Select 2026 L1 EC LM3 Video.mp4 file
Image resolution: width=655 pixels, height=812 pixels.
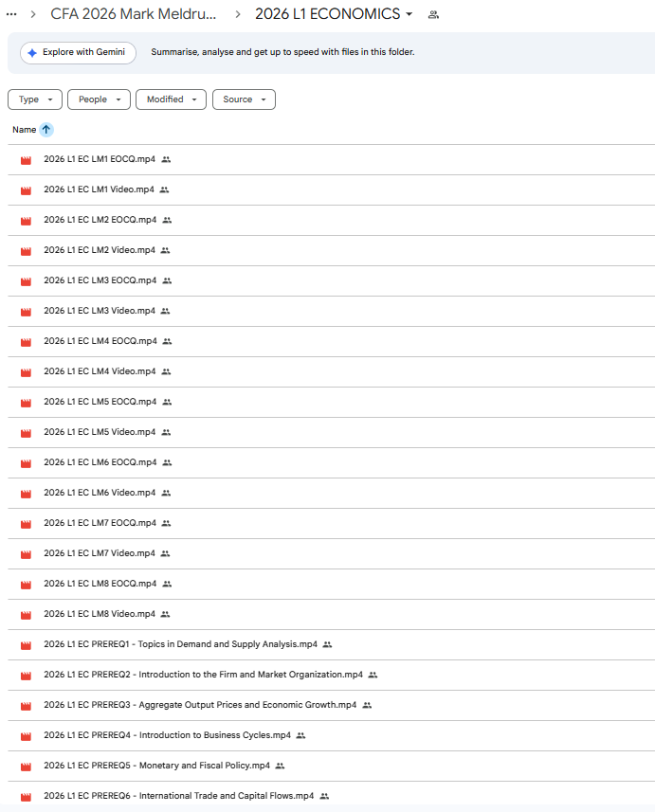pos(99,311)
